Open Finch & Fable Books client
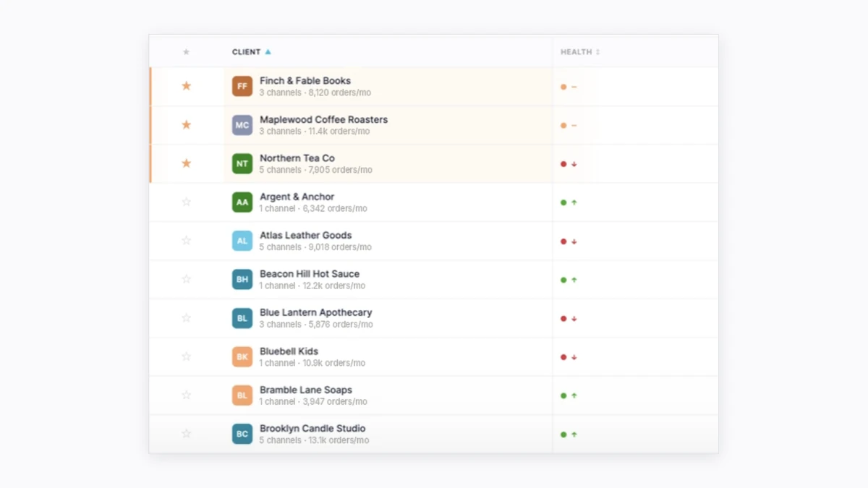This screenshot has height=488, width=868. coord(305,81)
